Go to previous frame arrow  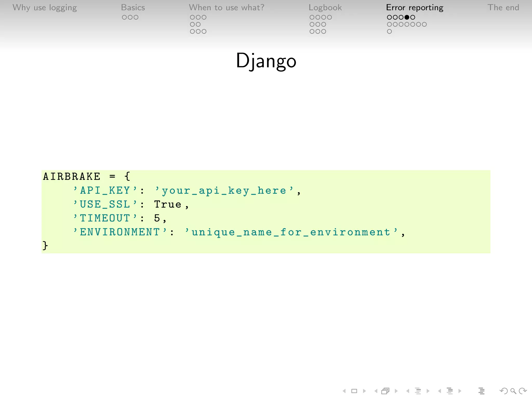(376, 391)
